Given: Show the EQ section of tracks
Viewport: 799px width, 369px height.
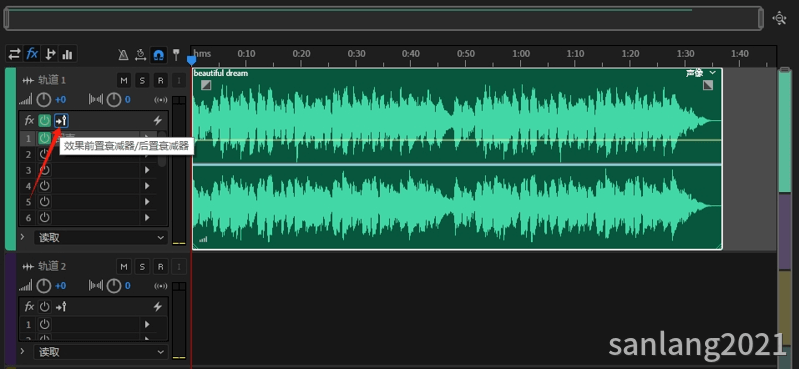Looking at the screenshot, I should 67,54.
